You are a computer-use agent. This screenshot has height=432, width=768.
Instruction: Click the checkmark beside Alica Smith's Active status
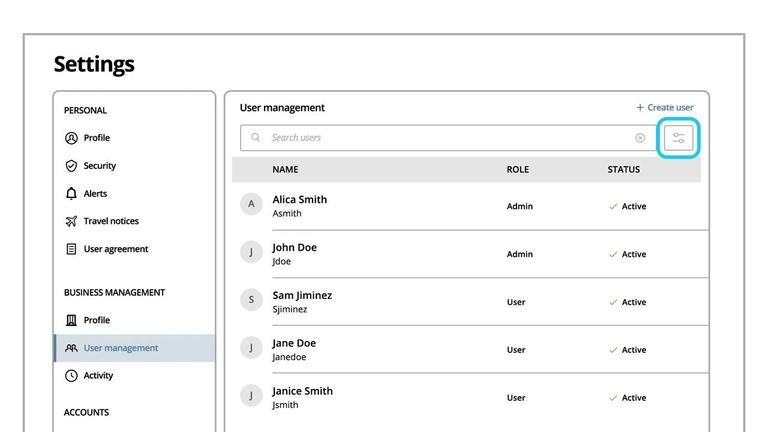point(613,207)
